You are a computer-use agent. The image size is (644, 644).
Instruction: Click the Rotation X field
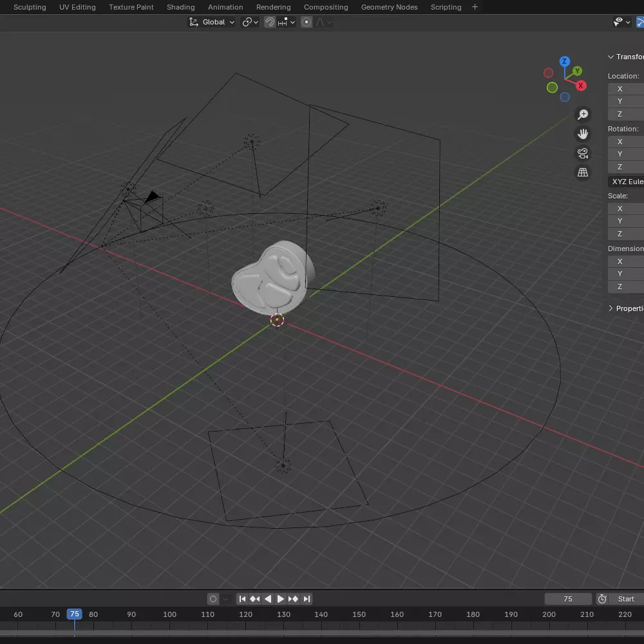click(626, 142)
